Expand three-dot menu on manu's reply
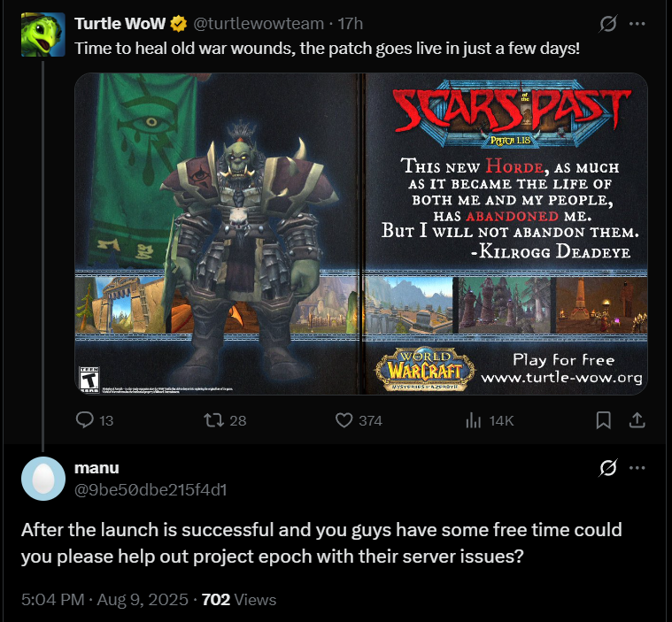Screen dimensions: 672x622 637,467
